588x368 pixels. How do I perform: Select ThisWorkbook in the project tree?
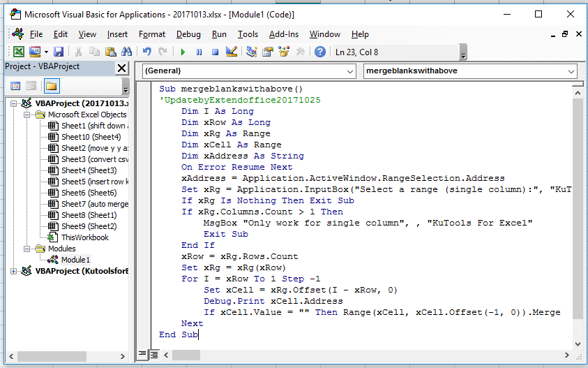click(84, 237)
